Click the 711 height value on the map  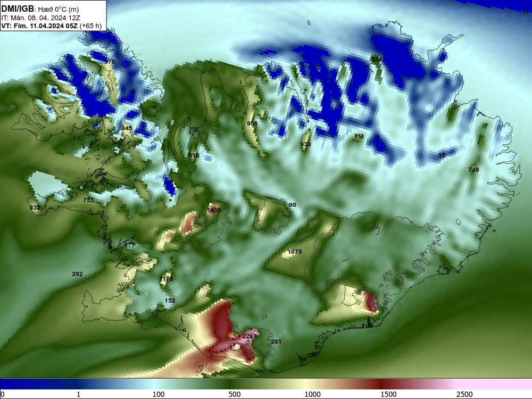[359, 136]
